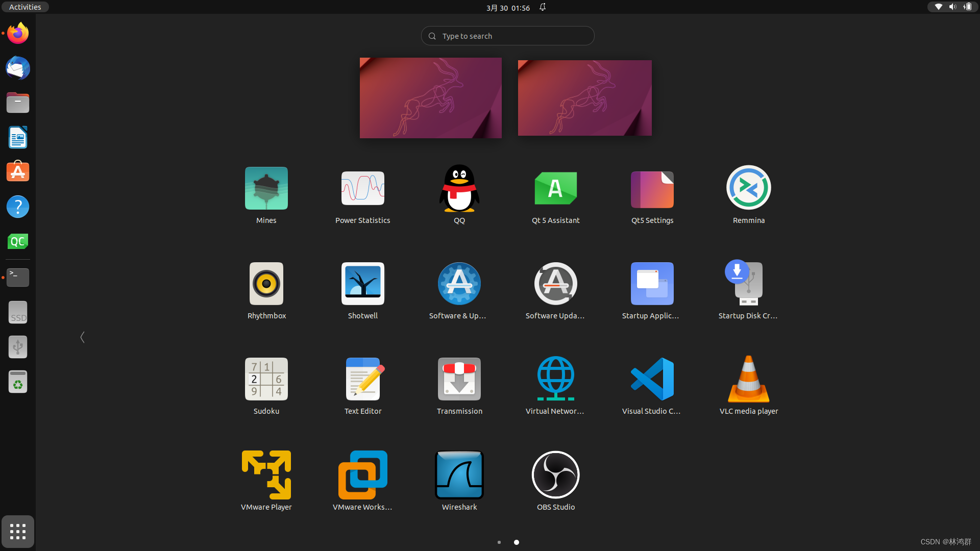This screenshot has width=980, height=551.
Task: Launch Startup Applications
Action: tap(652, 291)
